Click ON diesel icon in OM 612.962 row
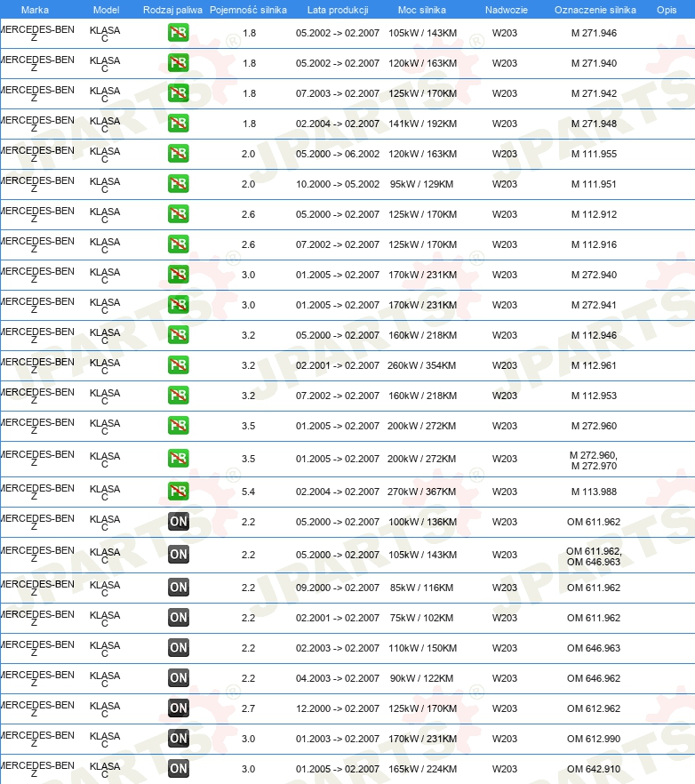Viewport: 695px width, 784px height. [x=179, y=708]
